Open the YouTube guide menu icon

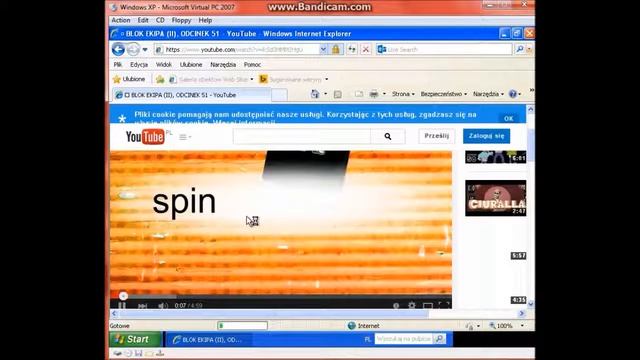(x=184, y=137)
